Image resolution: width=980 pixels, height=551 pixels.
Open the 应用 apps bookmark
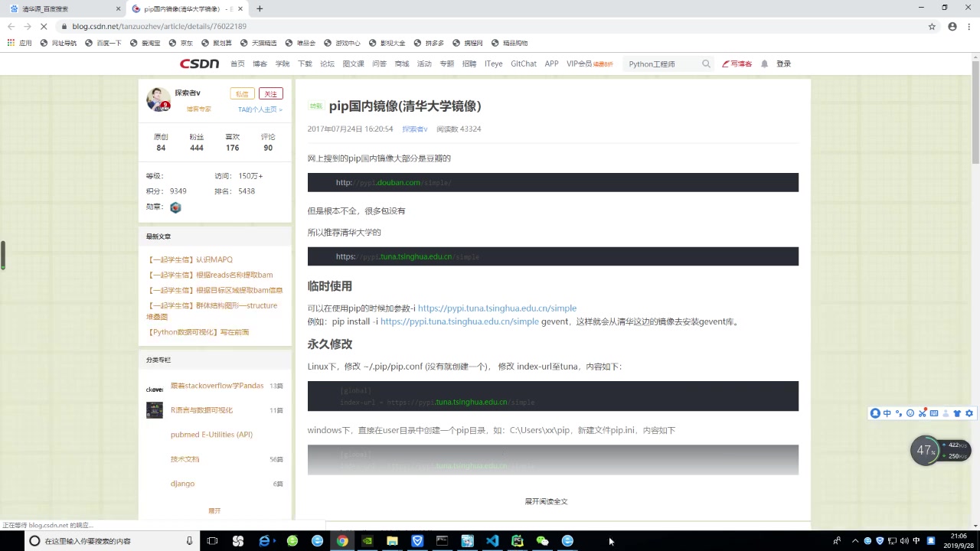coord(19,43)
